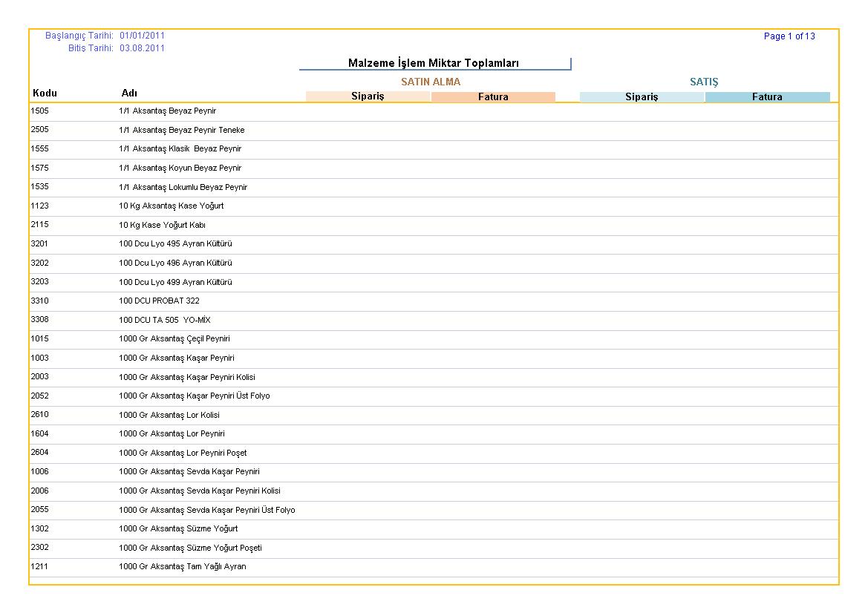Select code 2003
The height and width of the screenshot is (613, 868).
pos(40,376)
